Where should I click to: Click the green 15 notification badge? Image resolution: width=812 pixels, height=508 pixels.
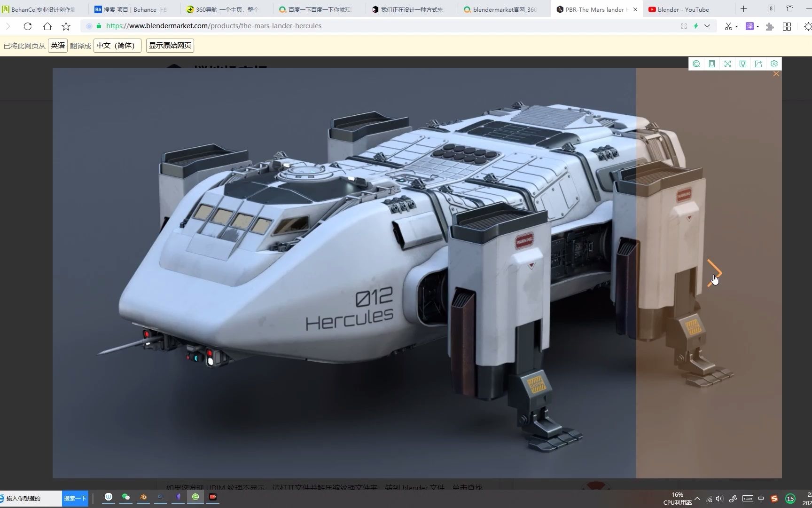tap(790, 499)
